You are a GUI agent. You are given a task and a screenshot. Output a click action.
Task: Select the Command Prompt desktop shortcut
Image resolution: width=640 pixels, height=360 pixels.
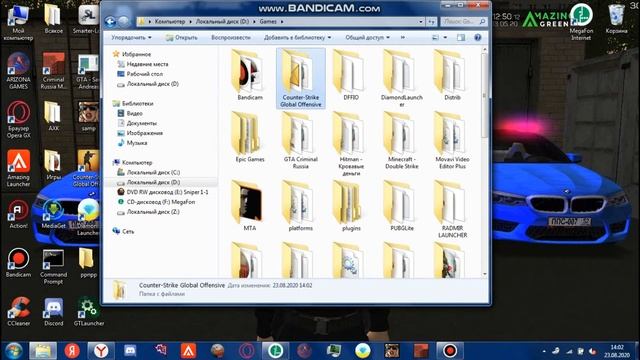[53, 267]
